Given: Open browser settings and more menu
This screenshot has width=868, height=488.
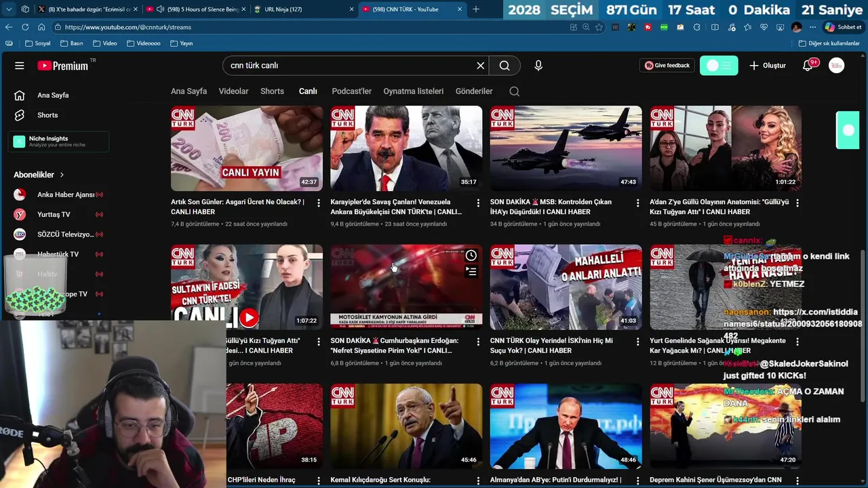Looking at the screenshot, I should tap(812, 27).
